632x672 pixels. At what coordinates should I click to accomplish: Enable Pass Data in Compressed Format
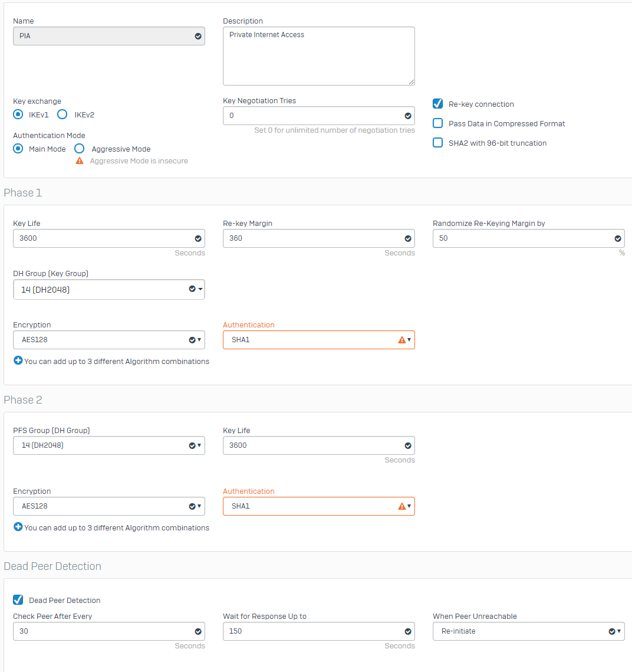tap(437, 123)
